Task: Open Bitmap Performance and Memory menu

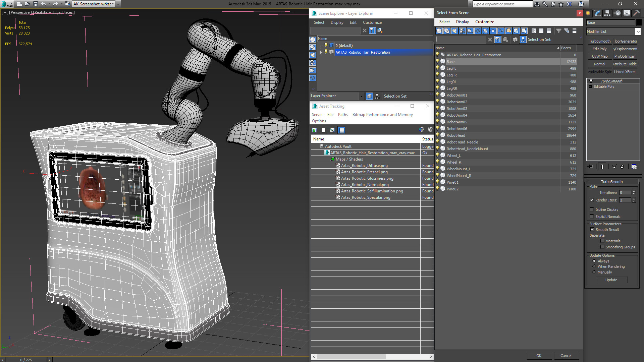Action: (x=382, y=115)
